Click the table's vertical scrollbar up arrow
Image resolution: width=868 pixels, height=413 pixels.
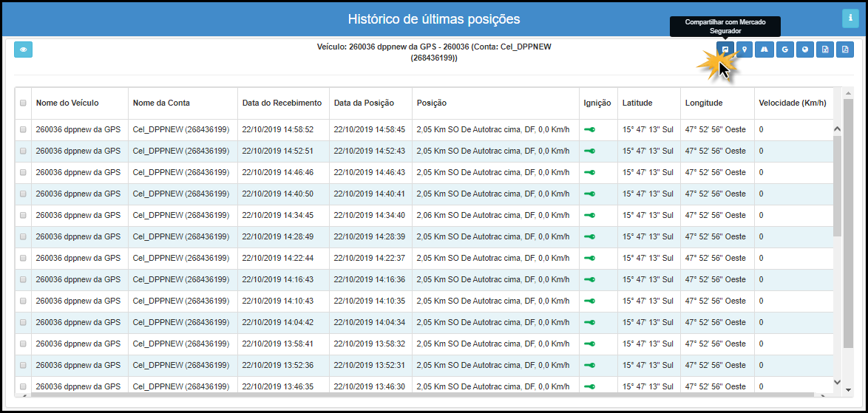point(837,129)
